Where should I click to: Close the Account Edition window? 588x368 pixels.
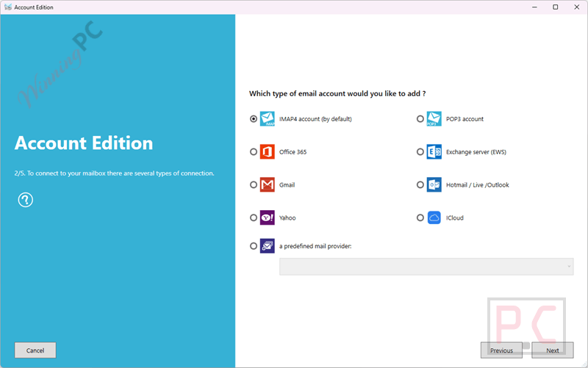pyautogui.click(x=577, y=7)
